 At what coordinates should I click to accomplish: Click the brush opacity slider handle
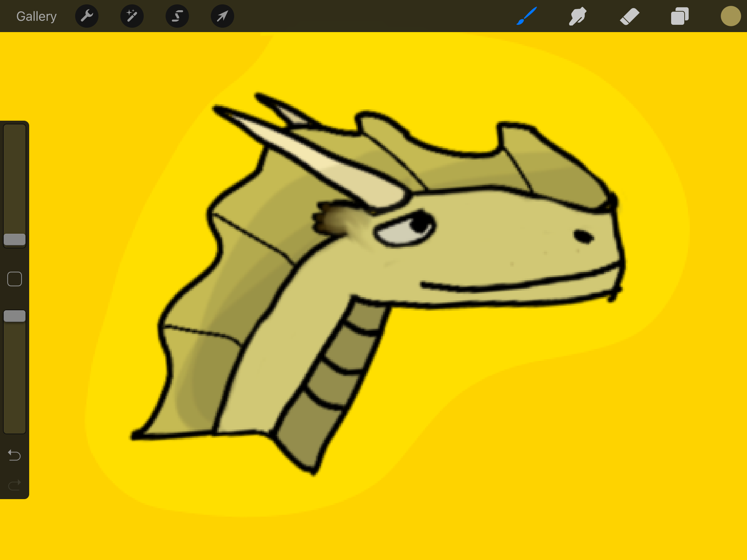tap(15, 316)
